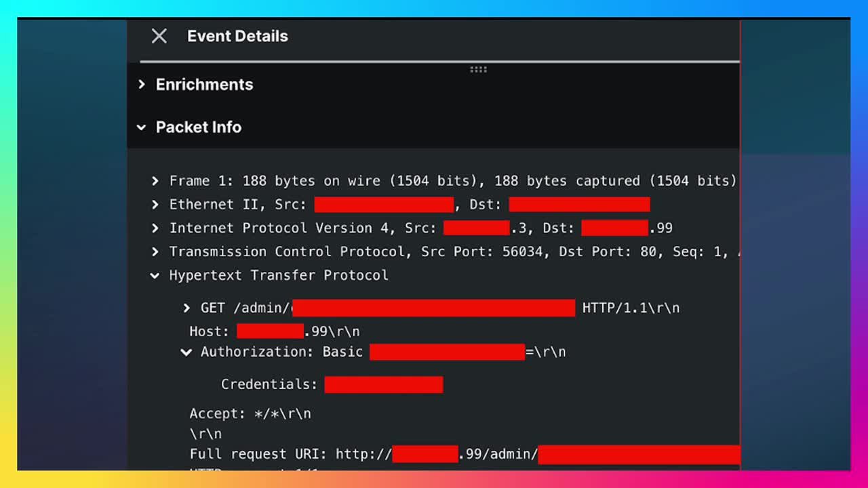The height and width of the screenshot is (488, 868).
Task: Collapse the Hypertext Transfer Protocol chevron
Action: coord(155,276)
